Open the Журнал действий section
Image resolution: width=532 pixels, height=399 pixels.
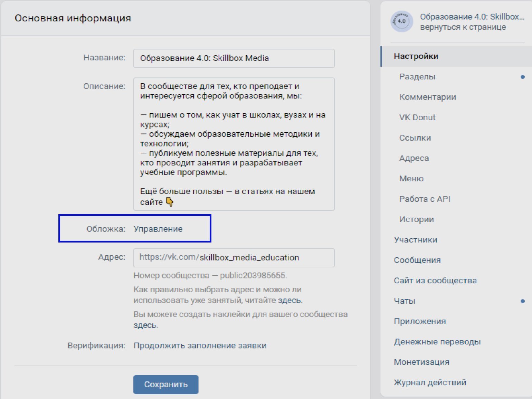[x=430, y=382]
